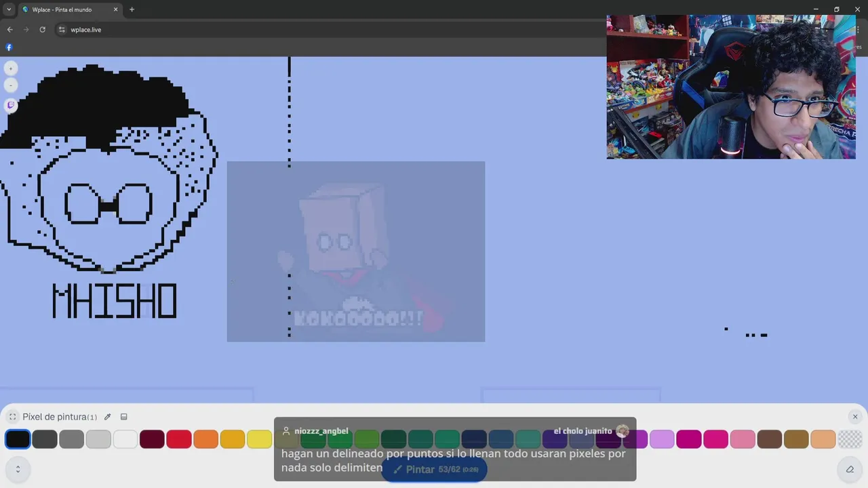This screenshot has width=868, height=488.
Task: Pick the black color swatch
Action: (x=18, y=439)
